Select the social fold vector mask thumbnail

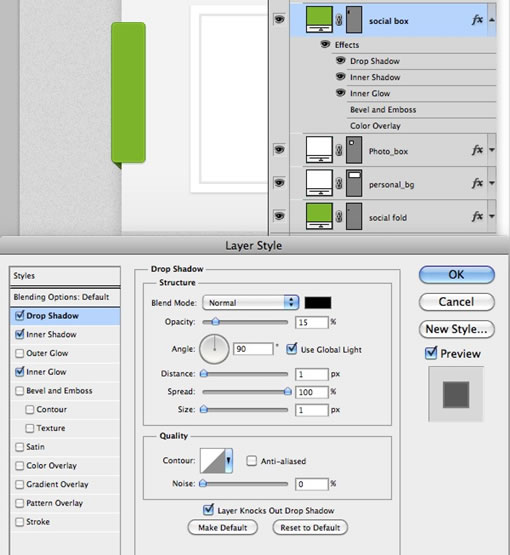[x=354, y=216]
